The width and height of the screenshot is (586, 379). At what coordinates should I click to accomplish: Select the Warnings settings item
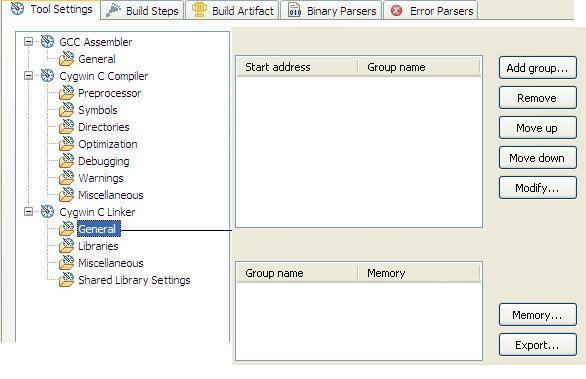pyautogui.click(x=101, y=178)
